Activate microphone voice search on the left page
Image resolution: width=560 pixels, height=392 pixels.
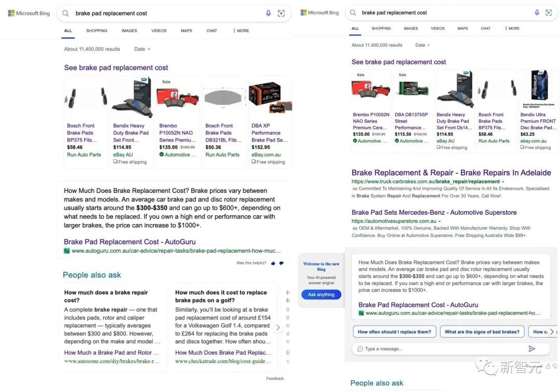[x=268, y=13]
